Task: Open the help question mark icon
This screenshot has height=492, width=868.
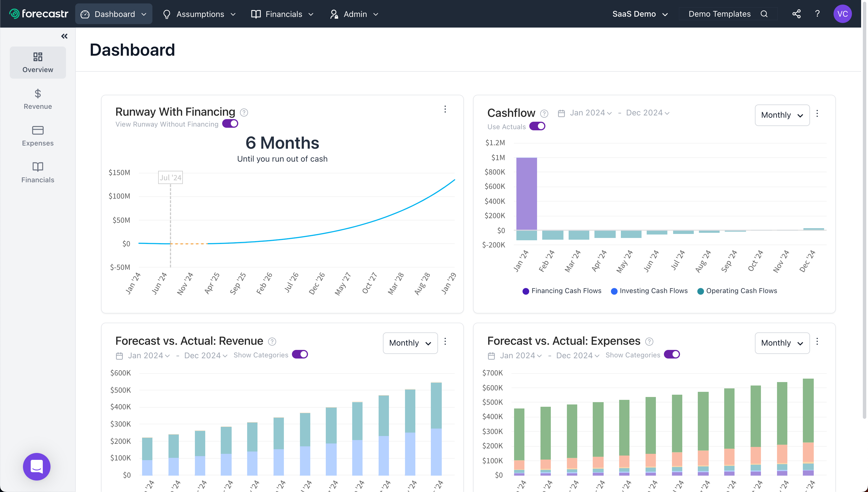Action: point(818,14)
